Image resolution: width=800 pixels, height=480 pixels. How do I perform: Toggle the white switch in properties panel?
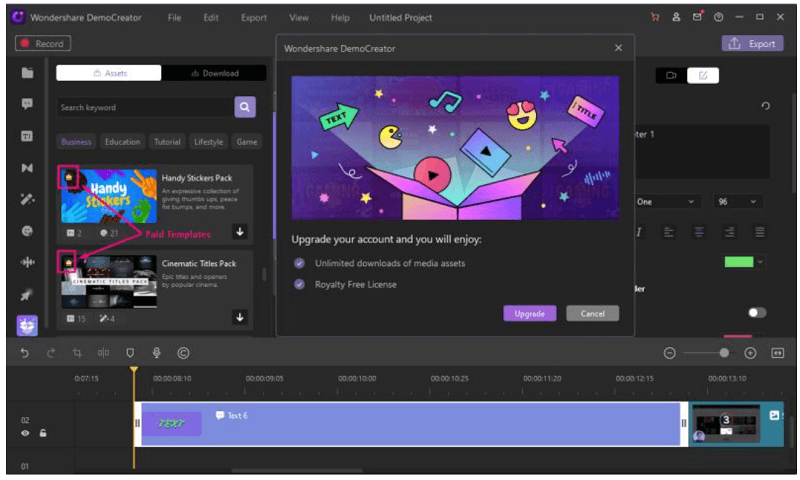point(757,313)
